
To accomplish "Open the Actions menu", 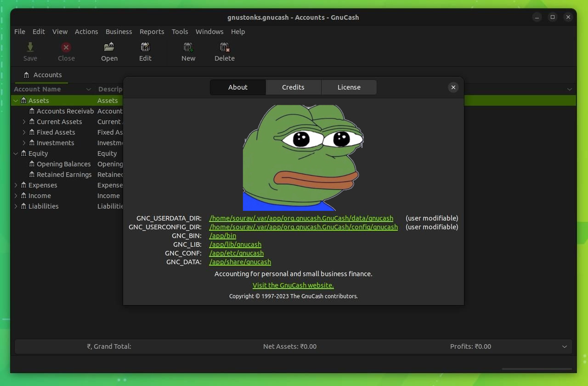I will point(86,32).
